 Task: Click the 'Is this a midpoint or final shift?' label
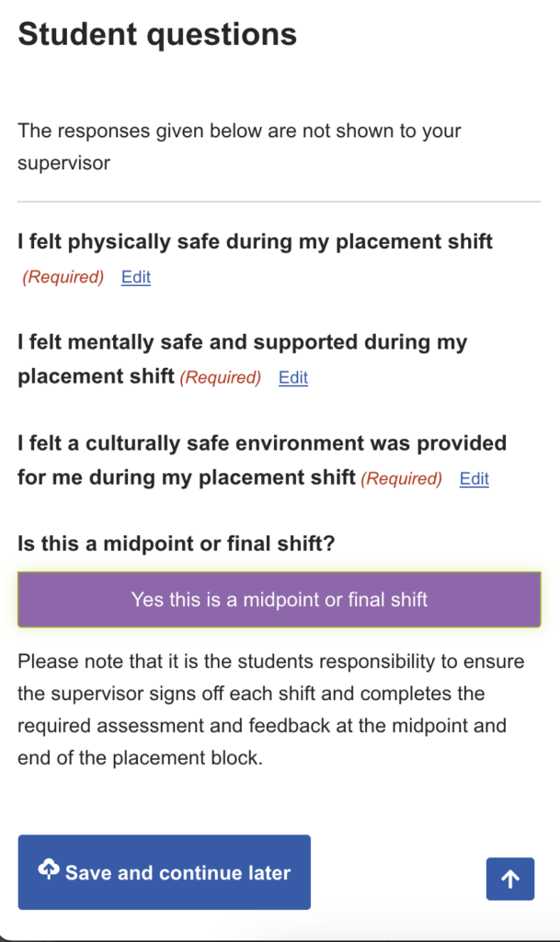(176, 544)
